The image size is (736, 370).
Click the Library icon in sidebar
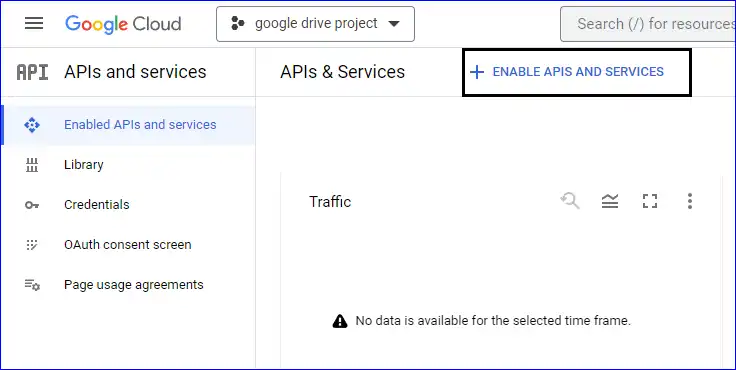tap(32, 165)
